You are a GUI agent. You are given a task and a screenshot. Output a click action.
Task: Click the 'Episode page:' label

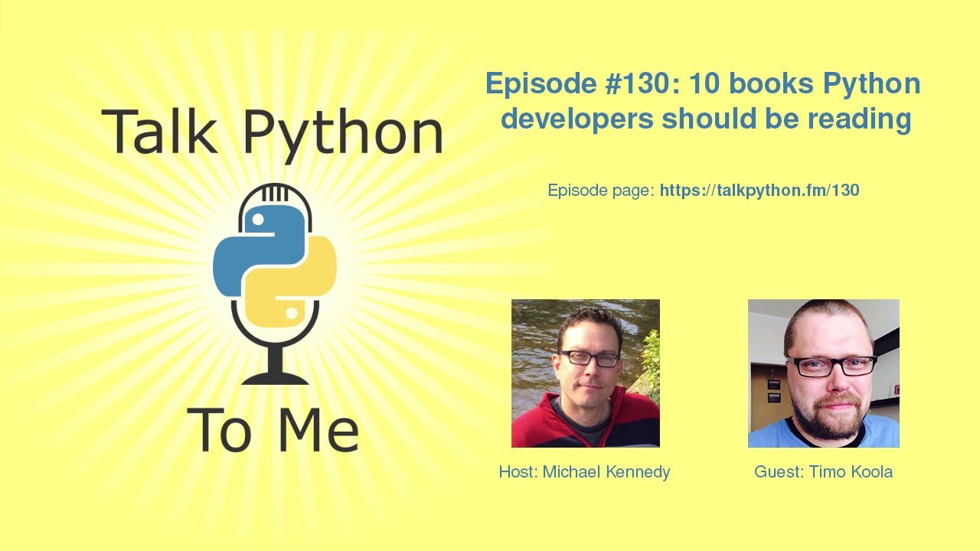click(601, 191)
